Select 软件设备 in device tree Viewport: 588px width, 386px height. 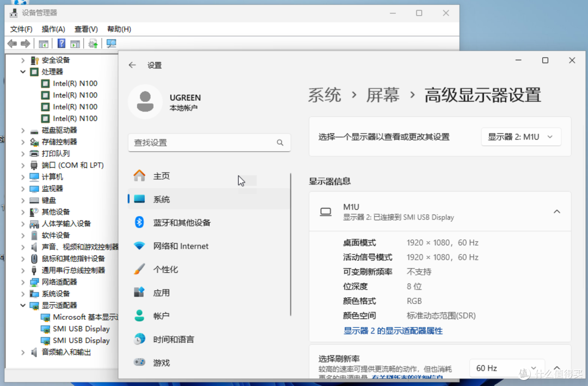pyautogui.click(x=56, y=235)
